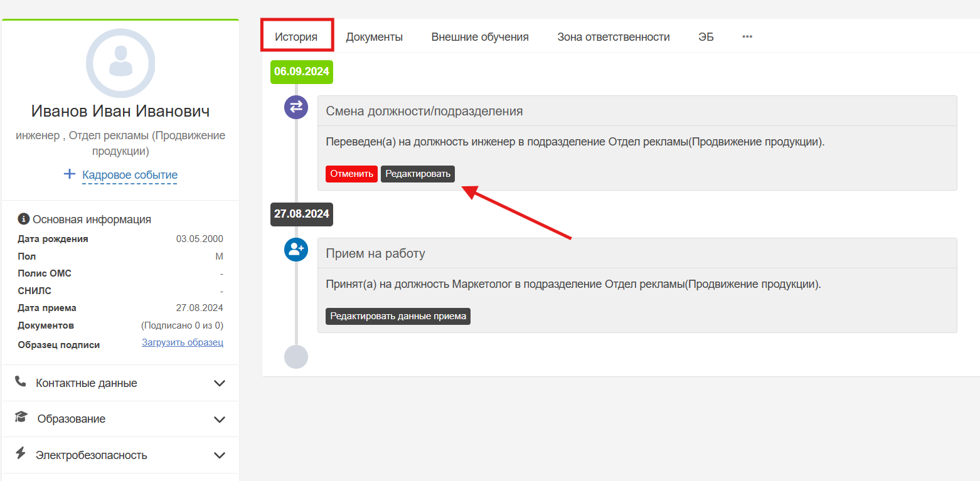Switch to the История tab
This screenshot has height=481, width=980.
(x=296, y=36)
